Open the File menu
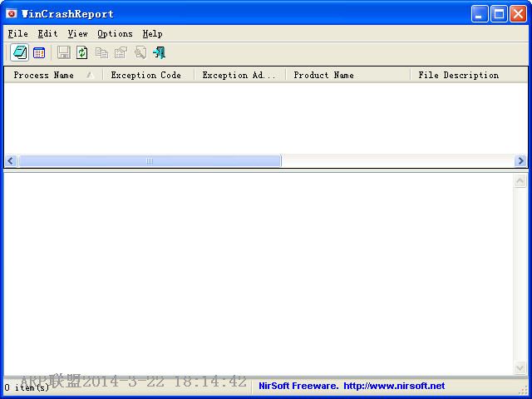 tap(17, 33)
